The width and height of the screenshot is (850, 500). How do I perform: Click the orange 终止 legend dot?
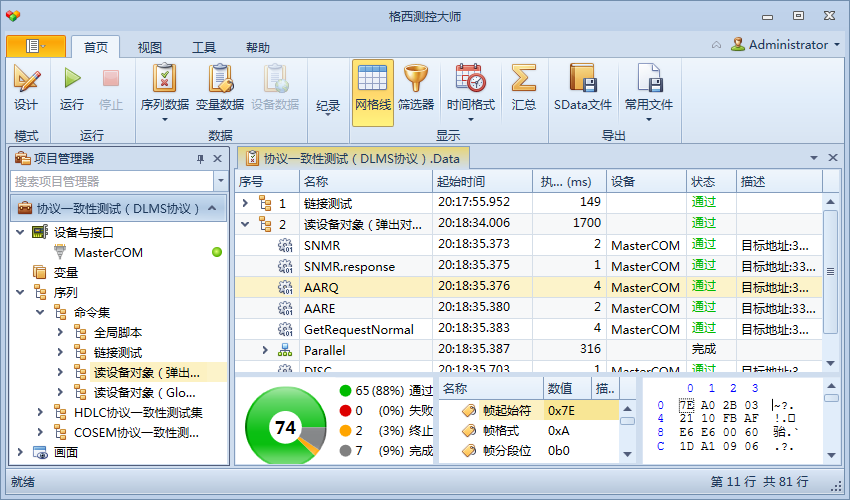345,431
